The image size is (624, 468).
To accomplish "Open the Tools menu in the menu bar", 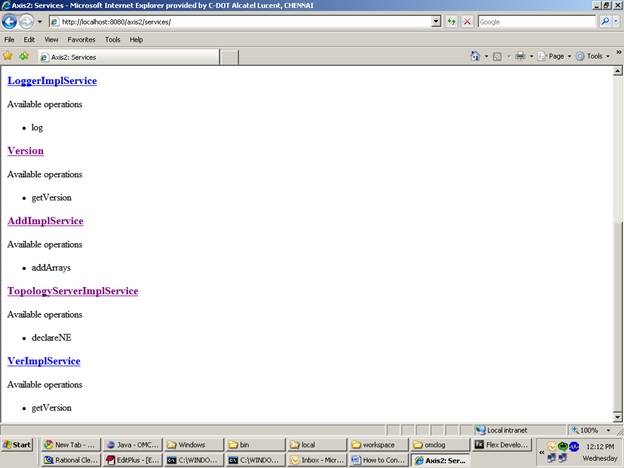I will click(112, 39).
